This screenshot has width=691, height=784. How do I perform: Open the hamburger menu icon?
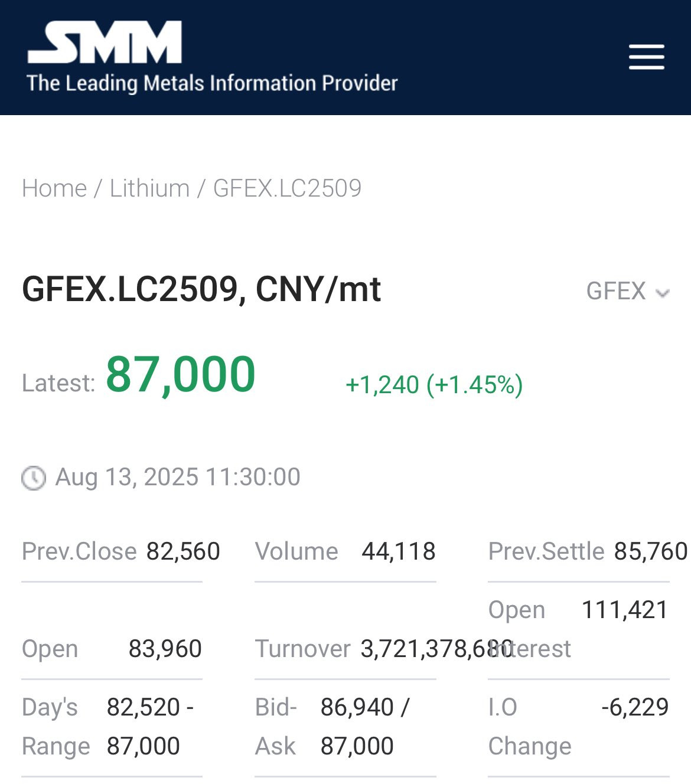coord(646,57)
